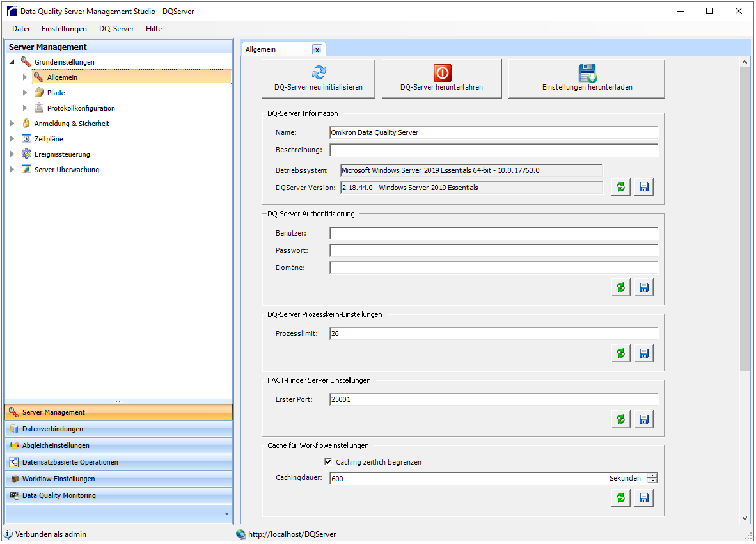Click the Server Überwachung monitor icon
This screenshot has width=756, height=544.
(x=26, y=169)
